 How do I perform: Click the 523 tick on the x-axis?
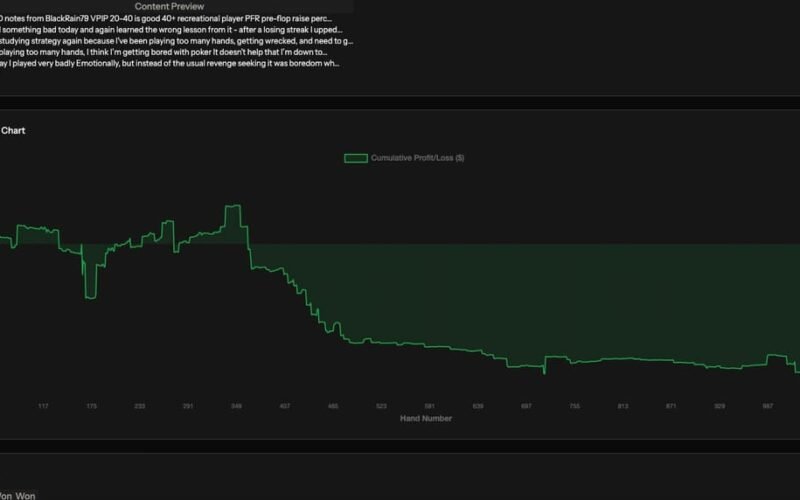coord(381,406)
